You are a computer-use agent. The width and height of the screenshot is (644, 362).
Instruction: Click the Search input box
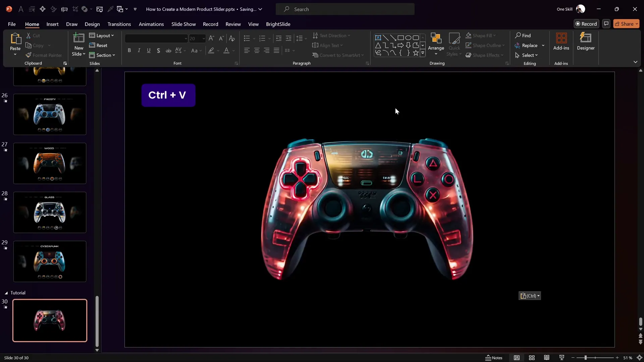pyautogui.click(x=345, y=9)
